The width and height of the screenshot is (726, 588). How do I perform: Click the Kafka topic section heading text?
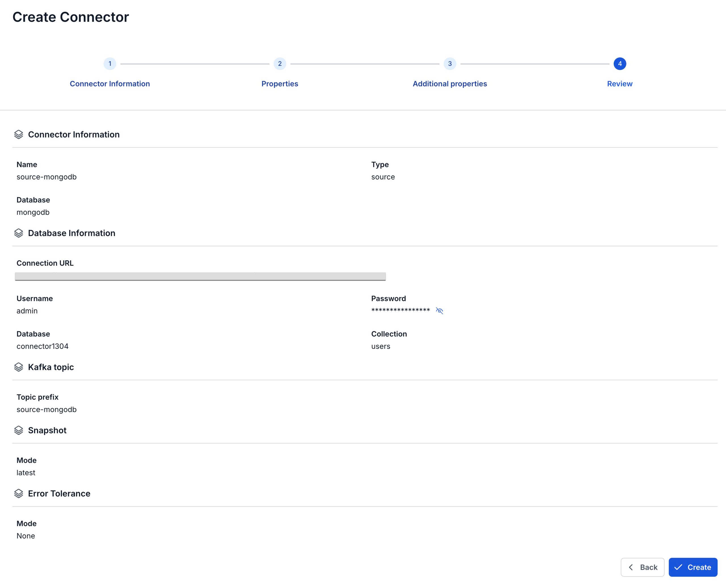click(51, 367)
